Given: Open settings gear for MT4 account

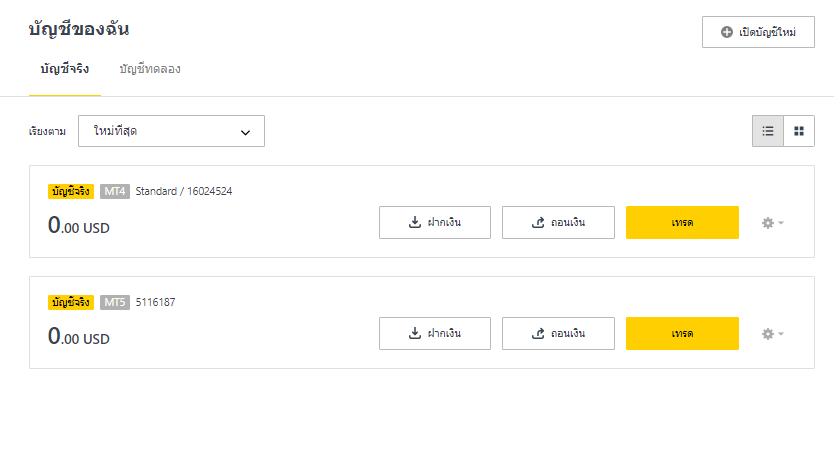Looking at the screenshot, I should click(768, 223).
